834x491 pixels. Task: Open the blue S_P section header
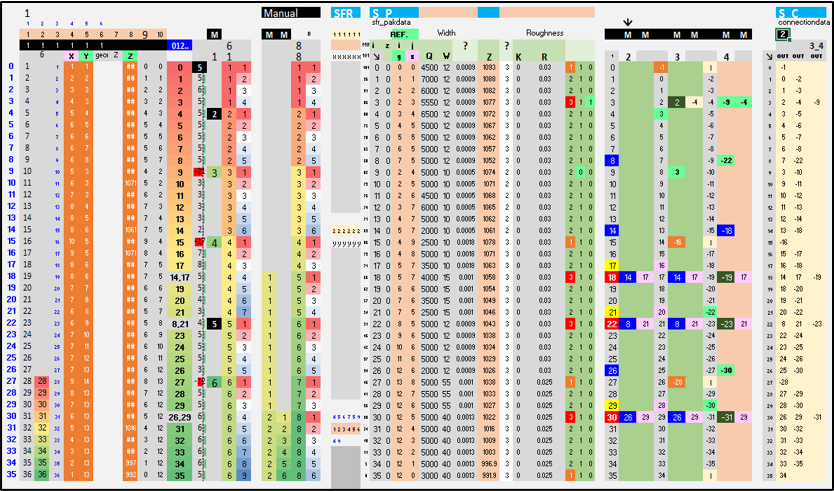pyautogui.click(x=395, y=13)
